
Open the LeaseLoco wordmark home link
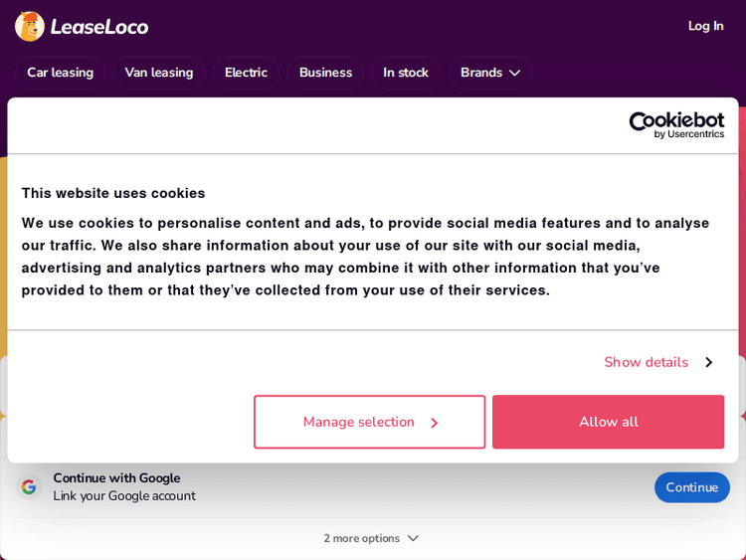pyautogui.click(x=99, y=27)
